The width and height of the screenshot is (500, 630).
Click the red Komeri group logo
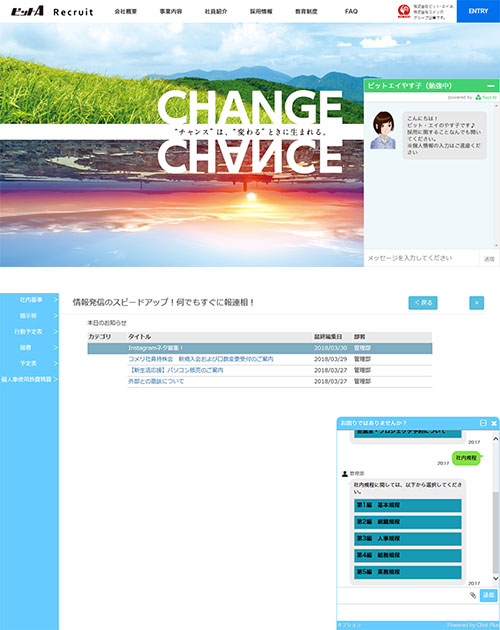404,11
